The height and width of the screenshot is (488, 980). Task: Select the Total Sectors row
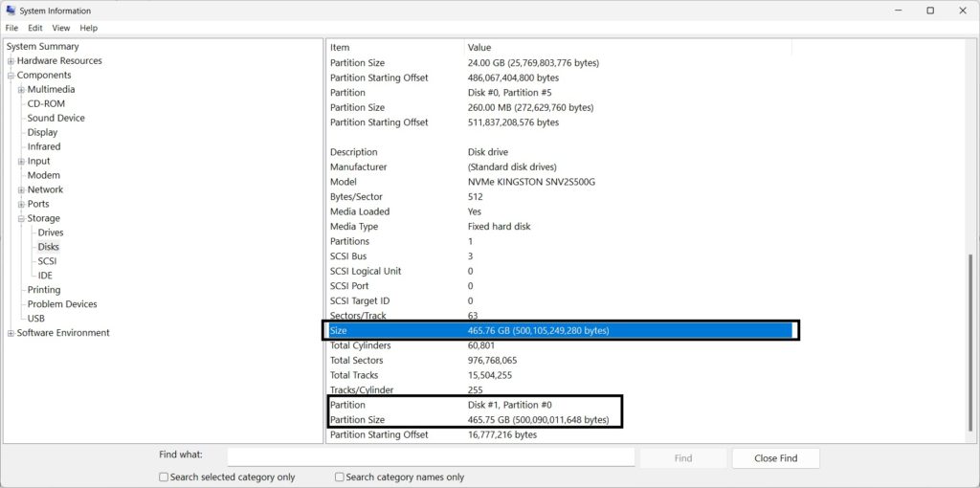(561, 361)
